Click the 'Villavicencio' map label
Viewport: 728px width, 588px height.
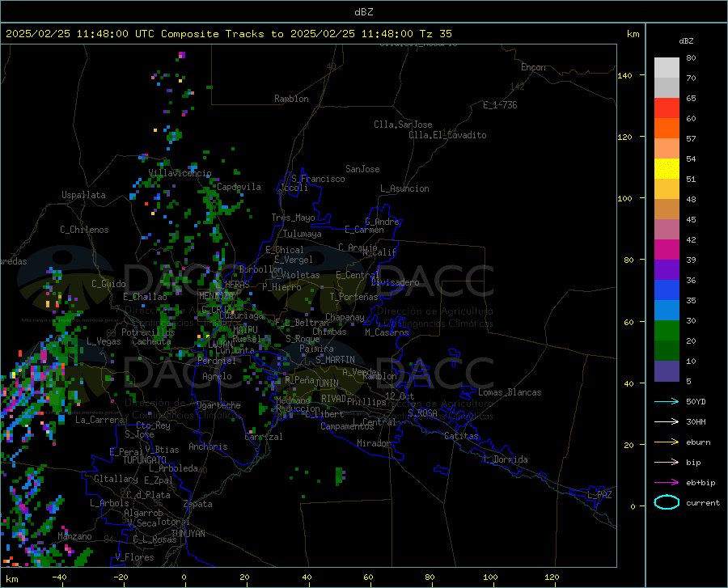[x=180, y=173]
